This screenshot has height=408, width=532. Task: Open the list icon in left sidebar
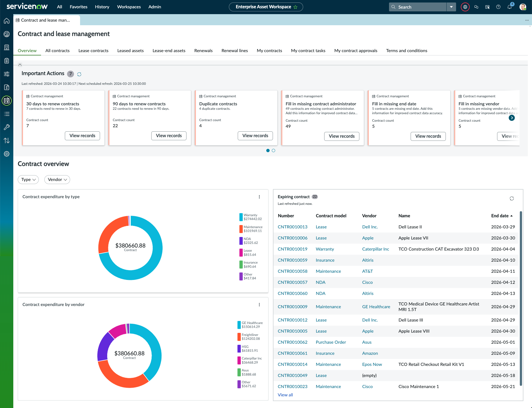tap(7, 114)
